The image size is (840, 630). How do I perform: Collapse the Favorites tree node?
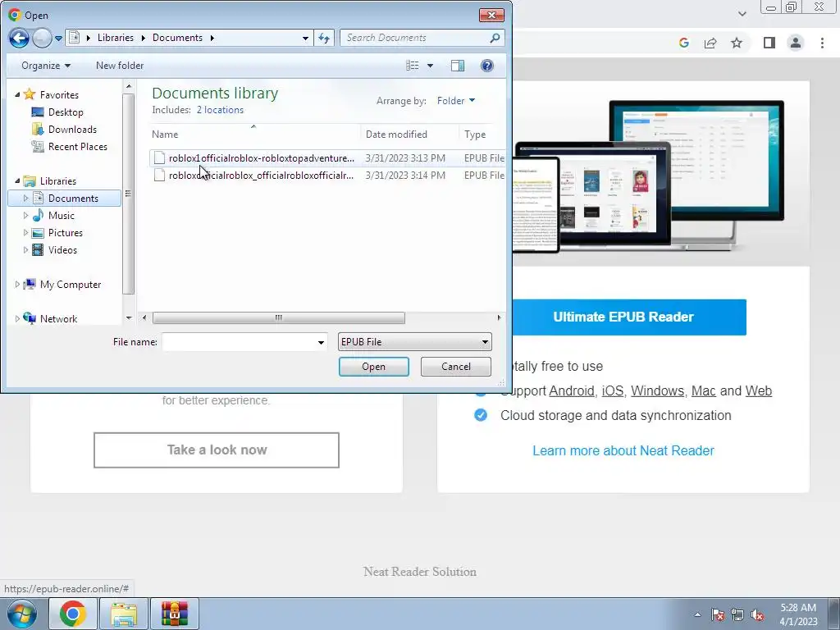click(x=17, y=94)
